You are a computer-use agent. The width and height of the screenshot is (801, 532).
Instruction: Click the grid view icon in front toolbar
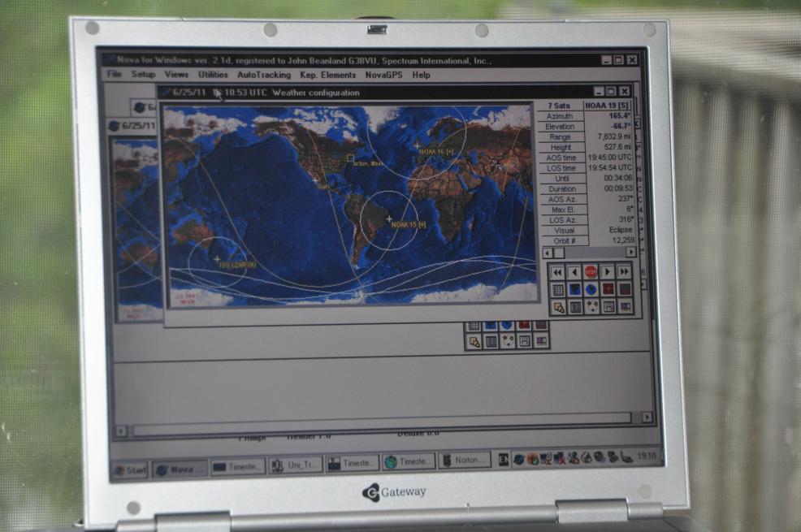point(558,290)
